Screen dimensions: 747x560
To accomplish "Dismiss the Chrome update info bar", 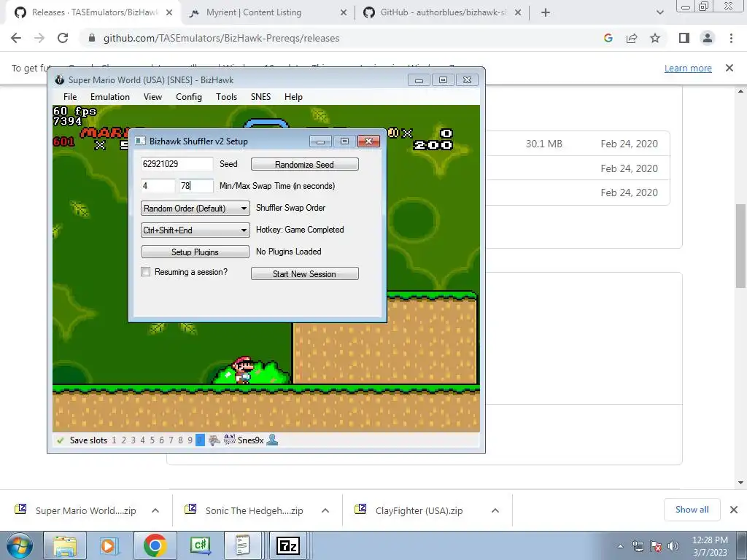I will click(x=729, y=68).
